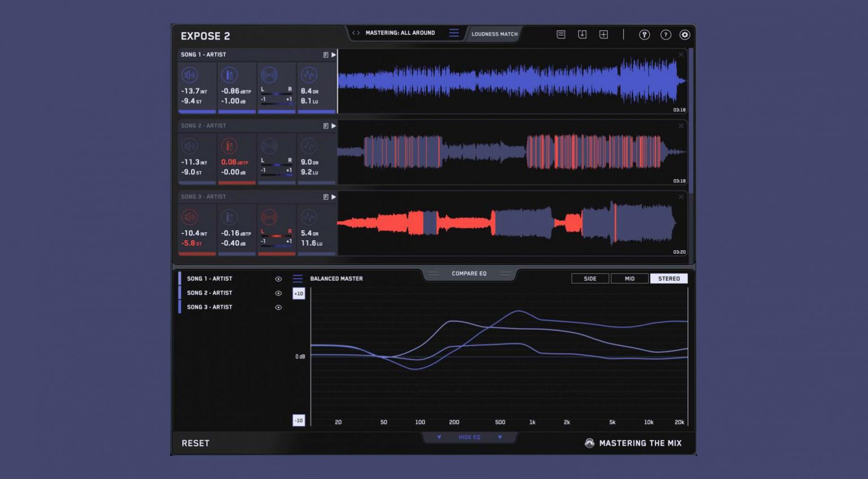Hide Song 3 - Artist EQ curve
Image resolution: width=868 pixels, height=479 pixels.
pos(278,308)
